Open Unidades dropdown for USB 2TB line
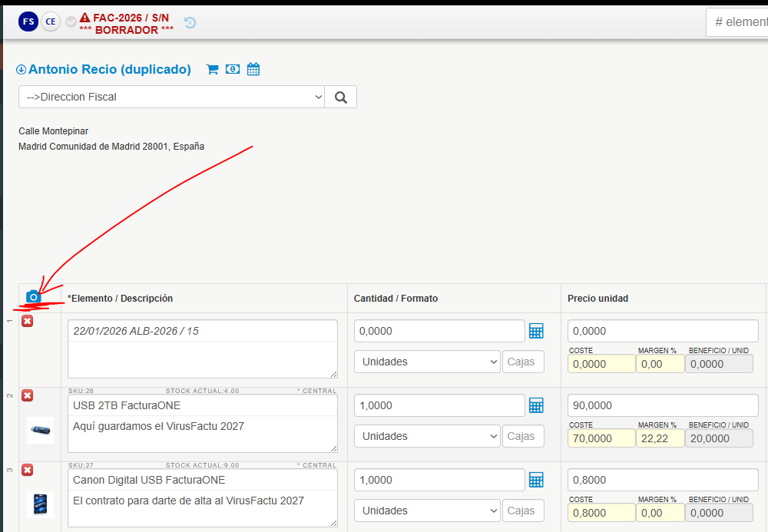This screenshot has height=532, width=768. coord(427,436)
